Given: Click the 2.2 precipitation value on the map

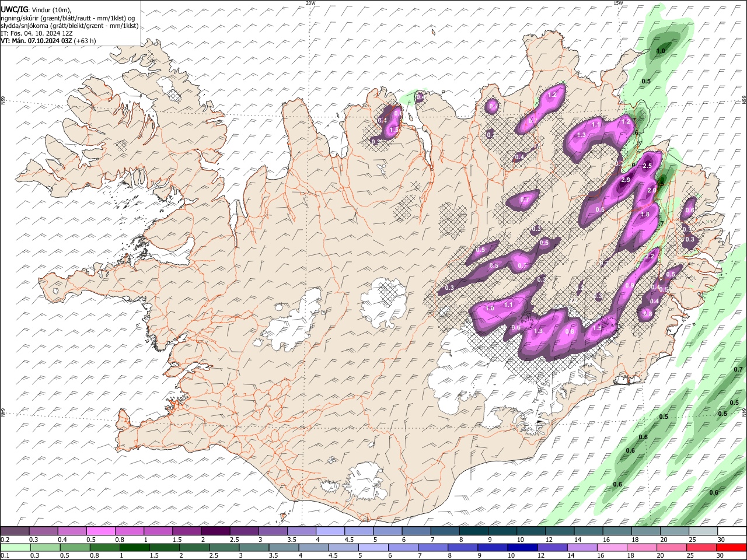Looking at the screenshot, I should click(650, 257).
